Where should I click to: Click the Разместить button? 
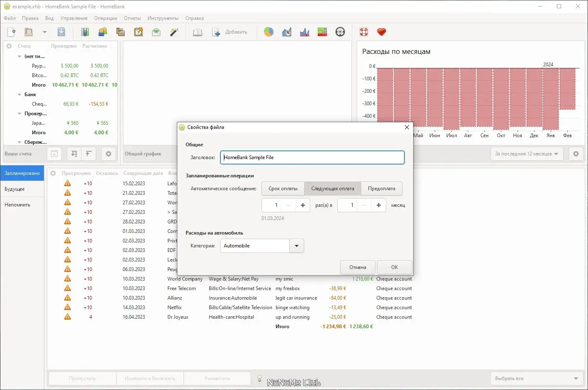pos(217,378)
